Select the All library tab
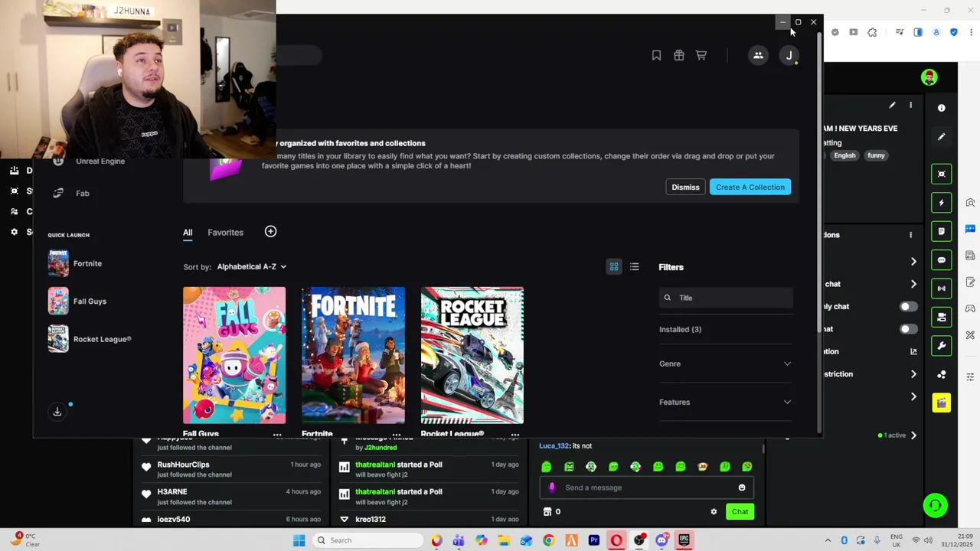This screenshot has width=980, height=551. tap(188, 233)
